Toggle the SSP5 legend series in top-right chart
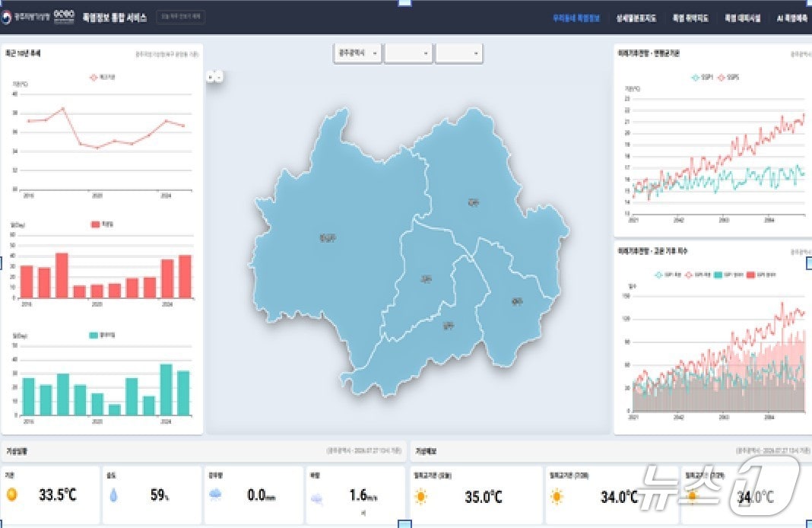 pos(728,77)
